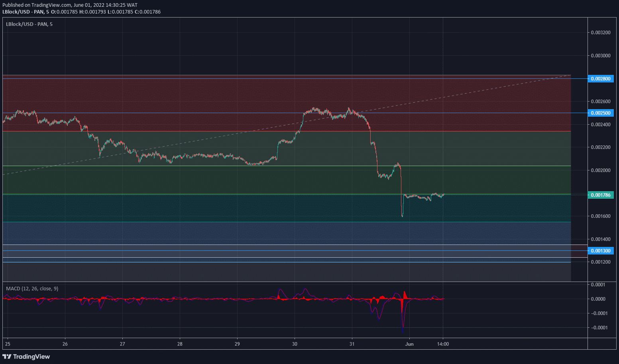Screen dimensions: 619x364
Task: Click the published-on TradingView.com header text
Action: tap(70, 5)
